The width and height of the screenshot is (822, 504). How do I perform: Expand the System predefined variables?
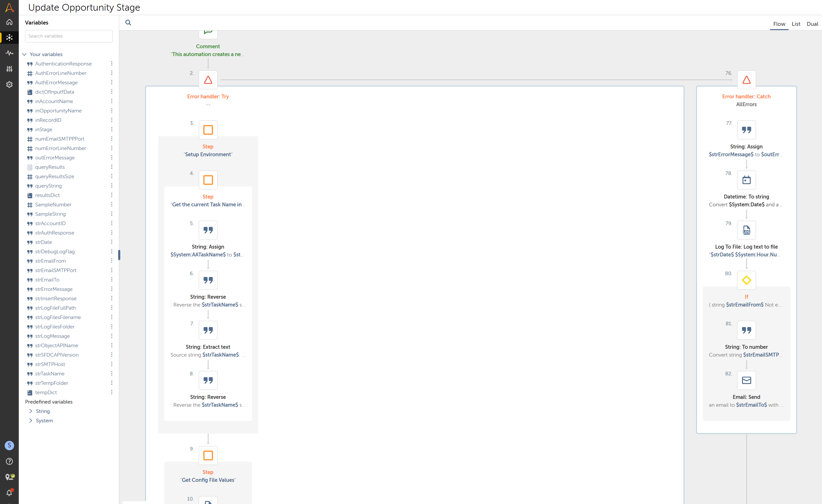[x=31, y=421]
